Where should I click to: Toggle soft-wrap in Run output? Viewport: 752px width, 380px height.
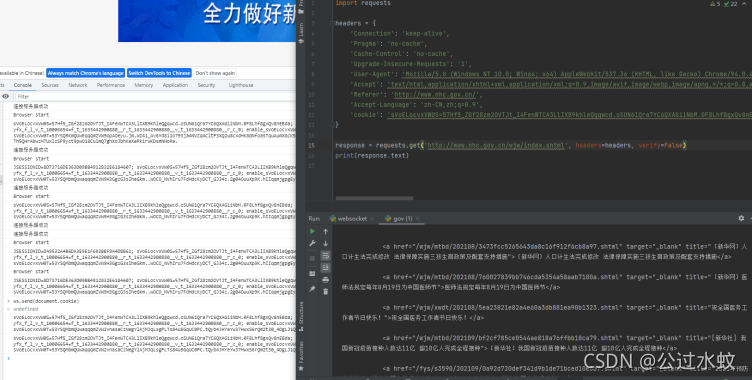tap(326, 255)
